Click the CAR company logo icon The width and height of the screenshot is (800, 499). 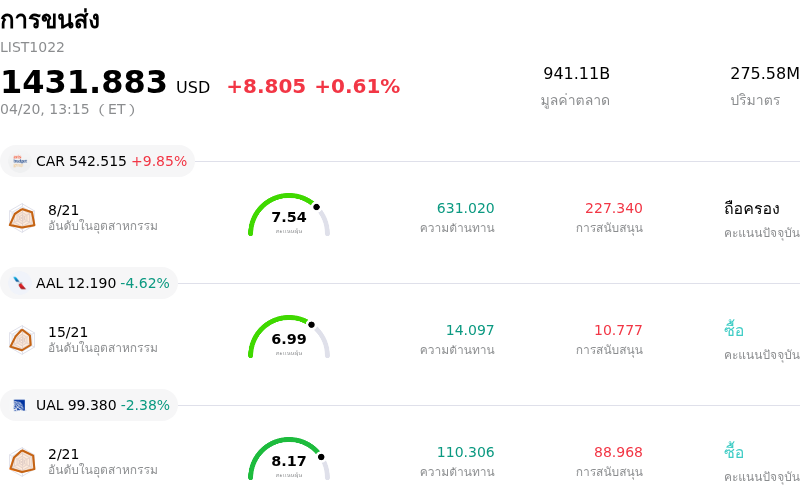20,161
